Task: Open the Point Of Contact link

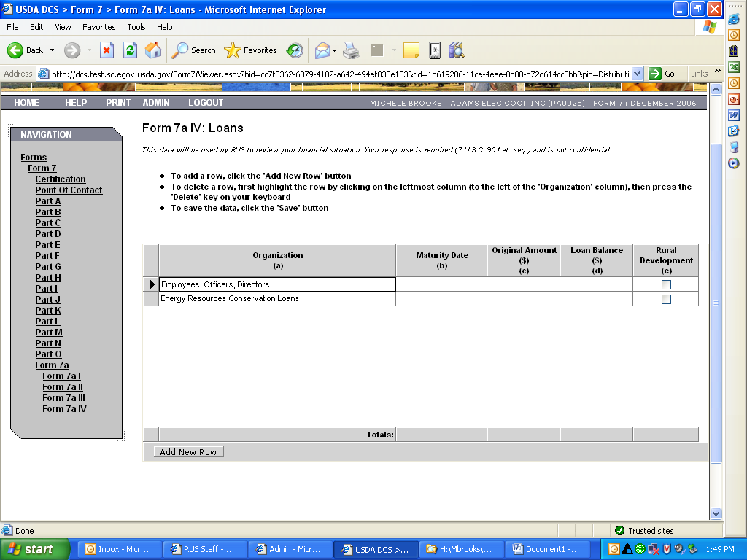Action: (69, 190)
